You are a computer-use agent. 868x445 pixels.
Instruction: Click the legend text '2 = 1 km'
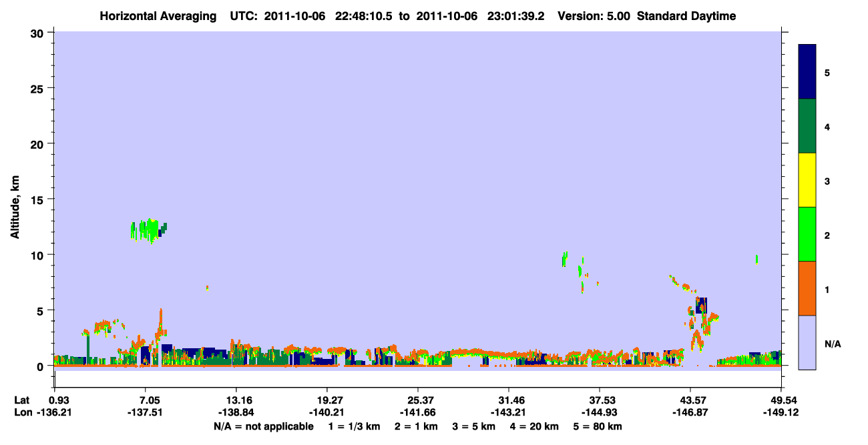(x=415, y=426)
